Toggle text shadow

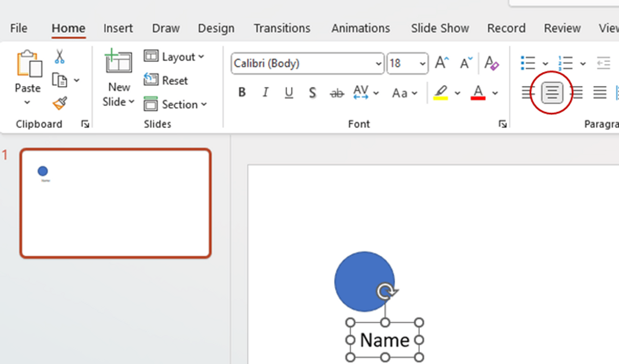point(312,93)
